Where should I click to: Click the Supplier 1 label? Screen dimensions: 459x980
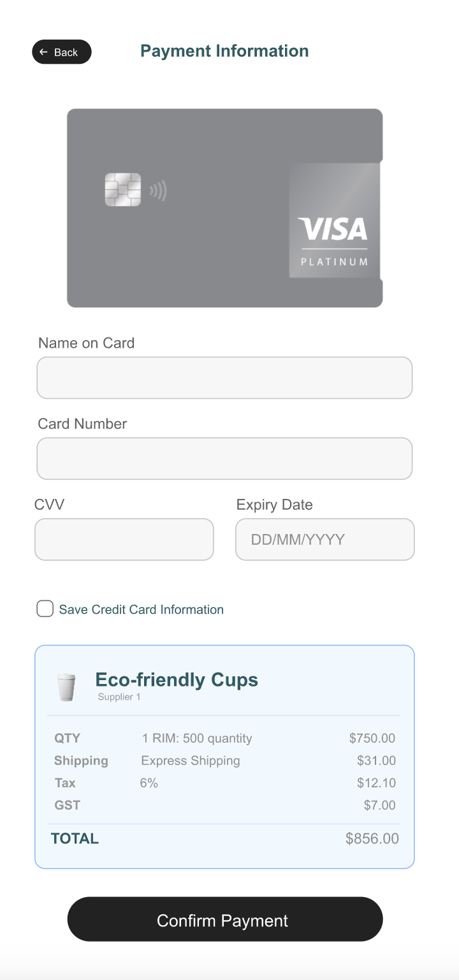tap(119, 697)
